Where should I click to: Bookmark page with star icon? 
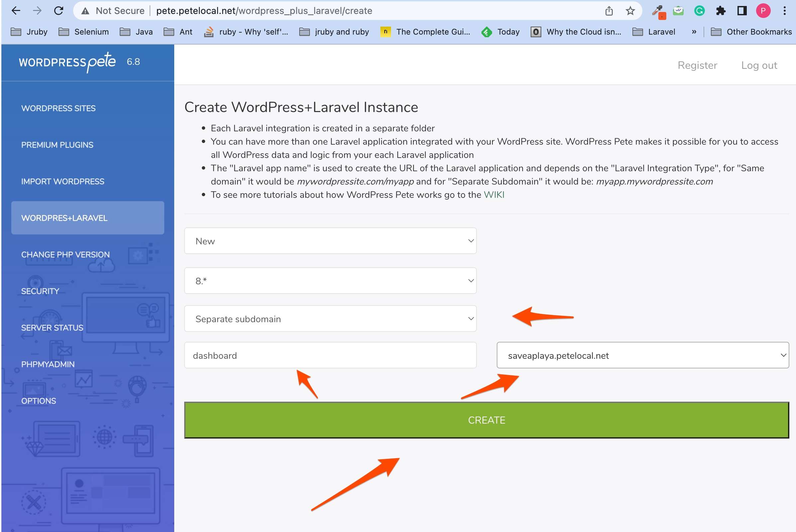click(630, 11)
